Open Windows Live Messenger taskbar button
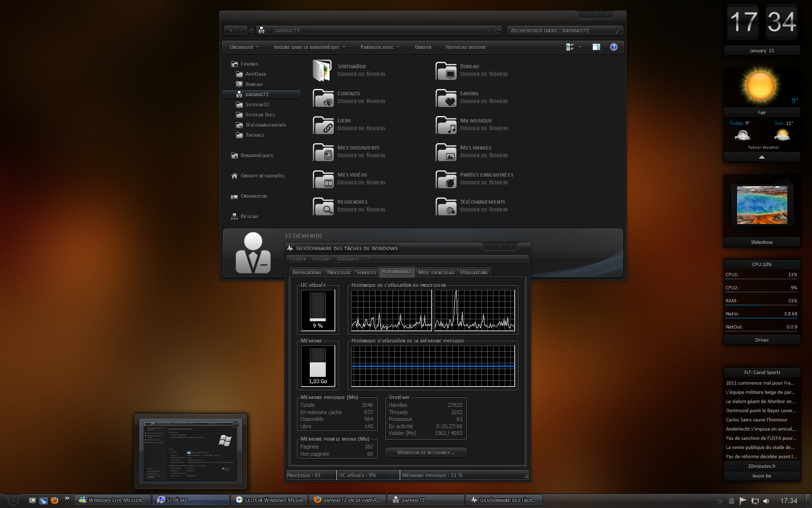Viewport: 812px width, 508px height. (113, 500)
